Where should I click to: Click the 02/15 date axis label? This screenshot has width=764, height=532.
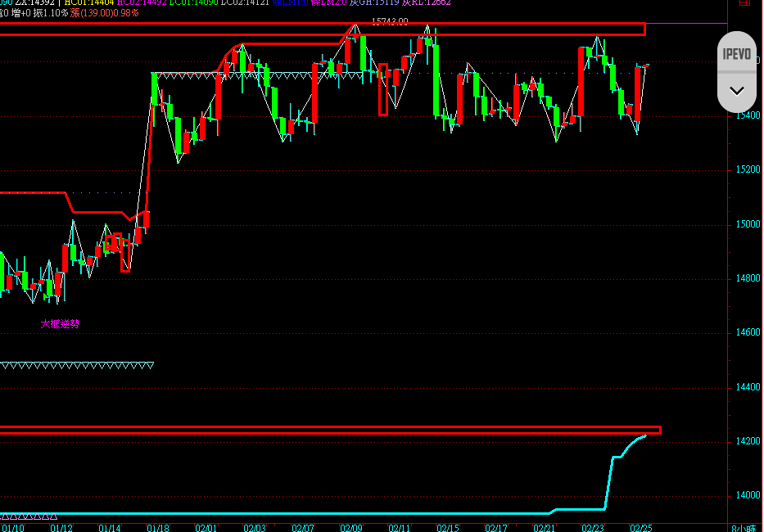447,528
